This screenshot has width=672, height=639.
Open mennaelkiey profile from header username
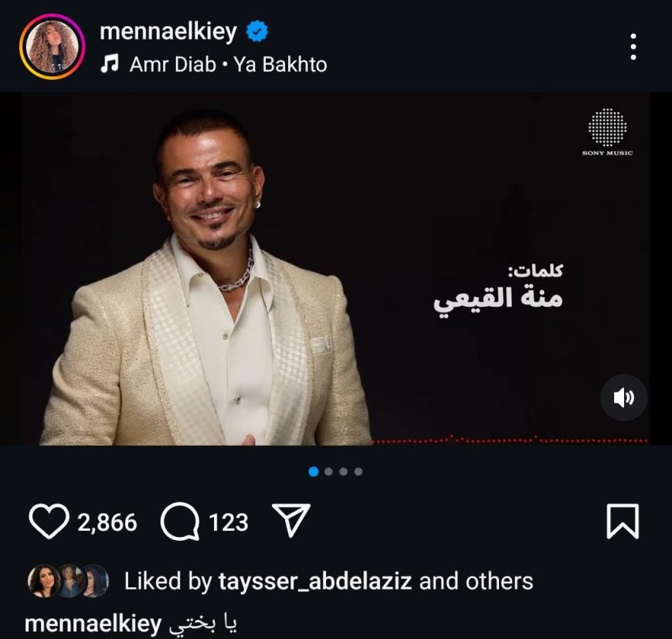[168, 31]
